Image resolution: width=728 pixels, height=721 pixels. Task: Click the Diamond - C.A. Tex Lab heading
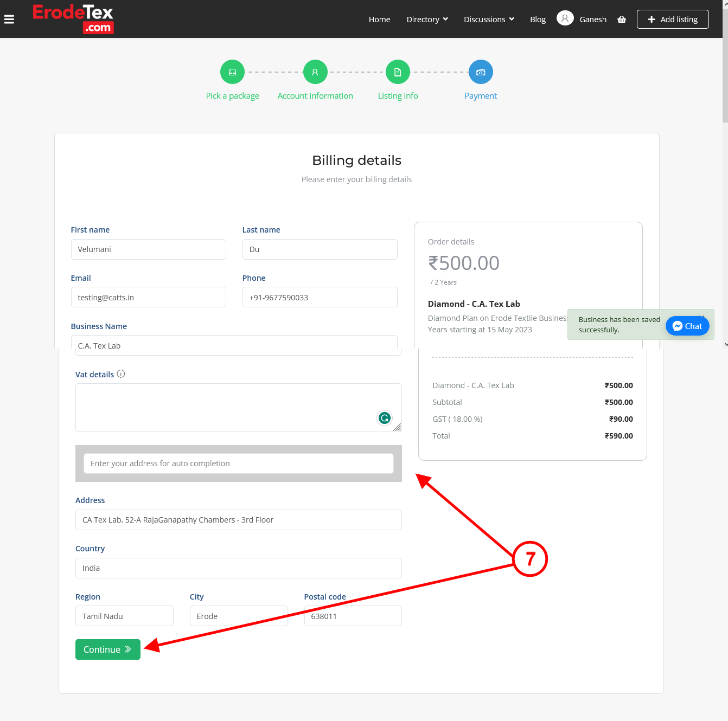point(474,304)
